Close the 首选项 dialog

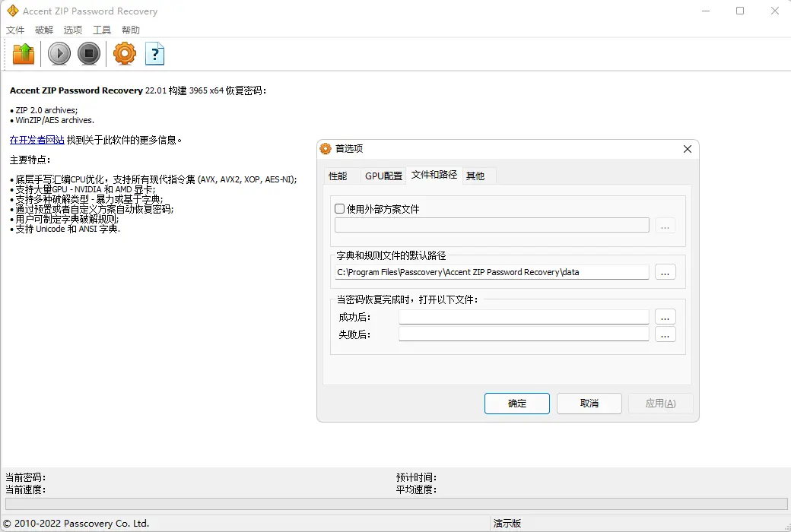(687, 149)
